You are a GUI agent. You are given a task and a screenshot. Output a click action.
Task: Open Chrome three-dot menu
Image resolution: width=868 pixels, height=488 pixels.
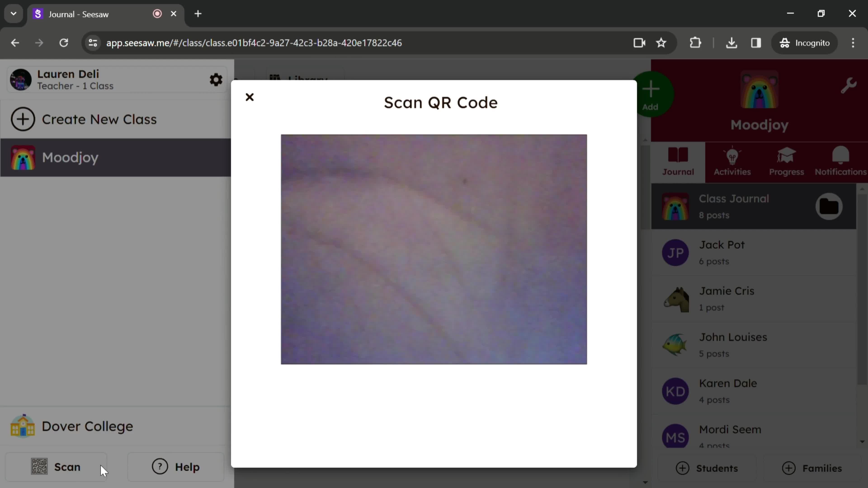853,43
